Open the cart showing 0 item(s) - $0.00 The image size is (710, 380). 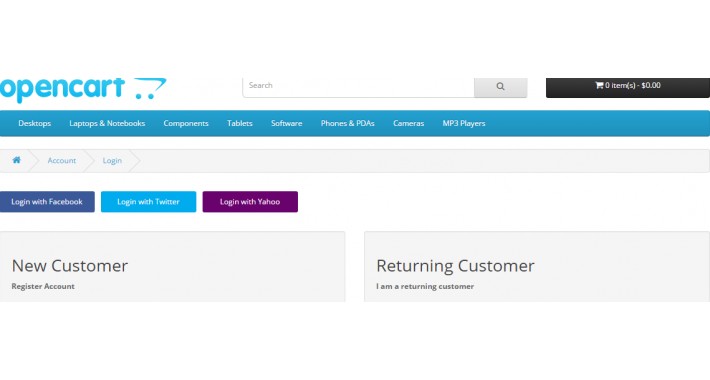point(628,87)
